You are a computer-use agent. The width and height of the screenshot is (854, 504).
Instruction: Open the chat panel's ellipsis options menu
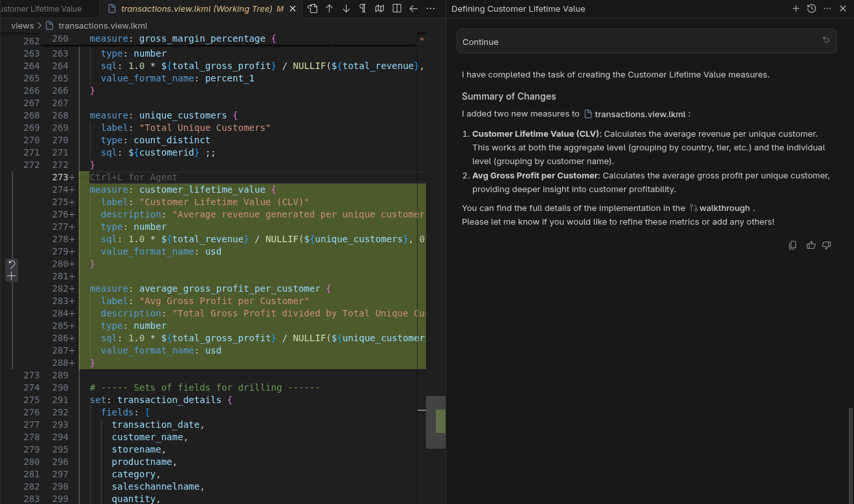(827, 8)
